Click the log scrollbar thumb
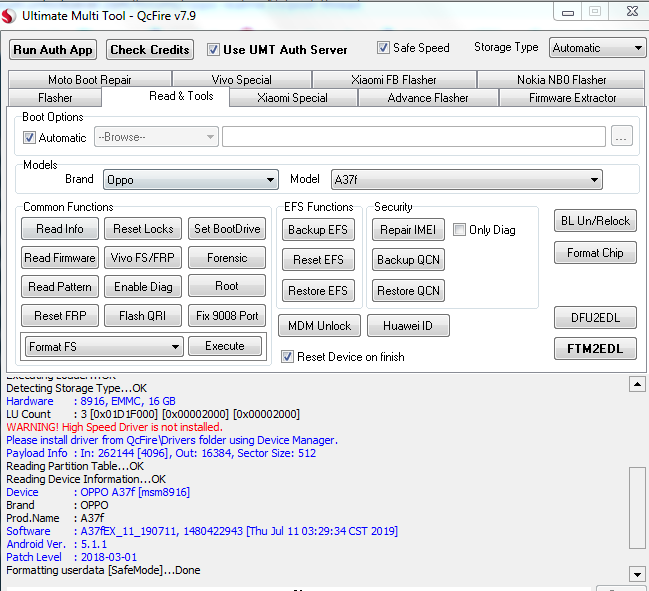The width and height of the screenshot is (649, 591). coord(637,508)
